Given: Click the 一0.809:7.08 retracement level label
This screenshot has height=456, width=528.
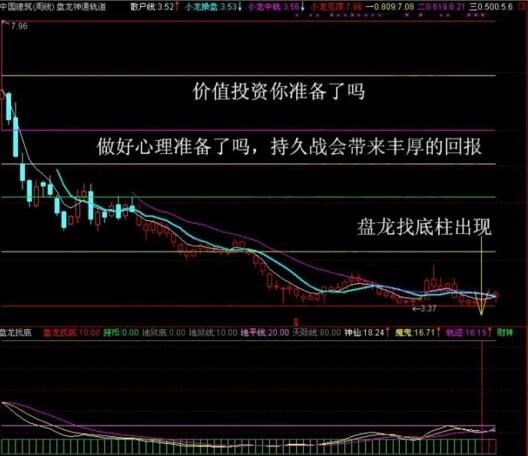Looking at the screenshot, I should 390,7.
